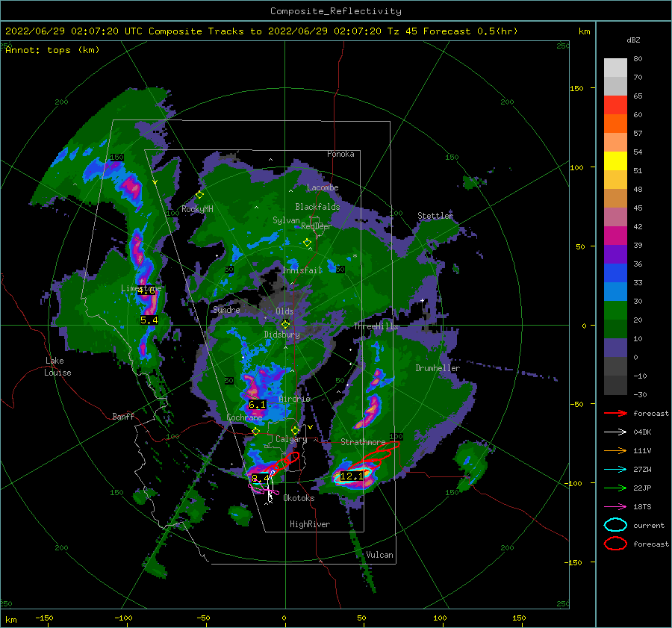Click the ThreeHills label
Screen dimensions: 672x628
(376, 326)
